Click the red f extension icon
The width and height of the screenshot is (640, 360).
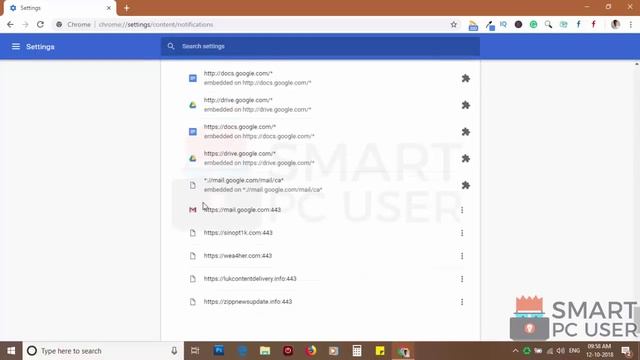coord(593,24)
